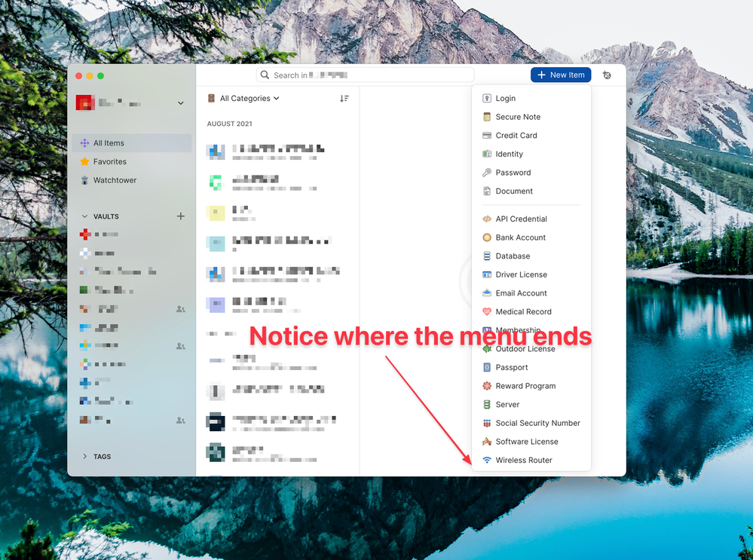Select Secure Note in the menu
The image size is (753, 560).
tap(517, 118)
